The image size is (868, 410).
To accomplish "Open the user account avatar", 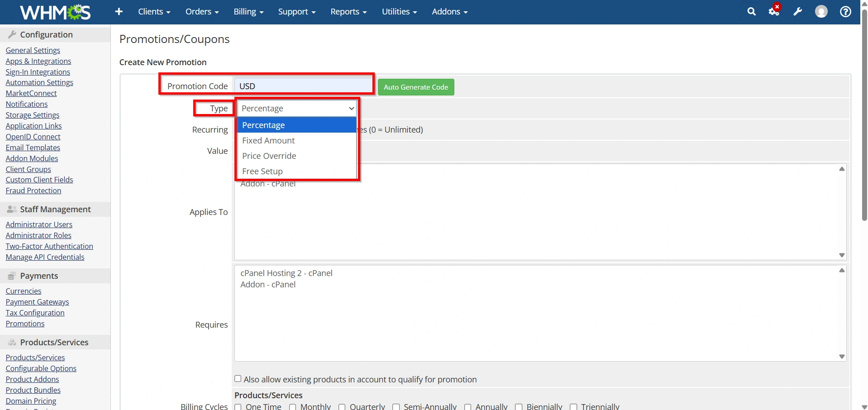I will (821, 12).
